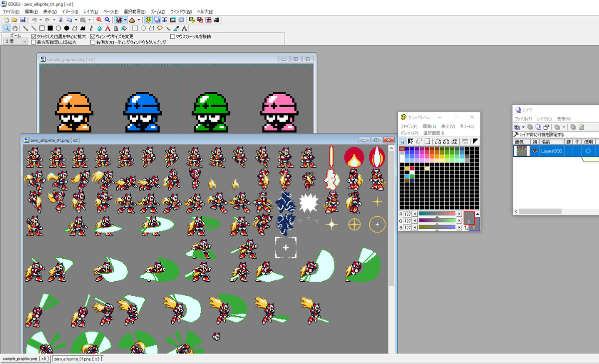
Task: Uncheck クリックした位置を中心に拡大 checkbox
Action: click(x=34, y=36)
